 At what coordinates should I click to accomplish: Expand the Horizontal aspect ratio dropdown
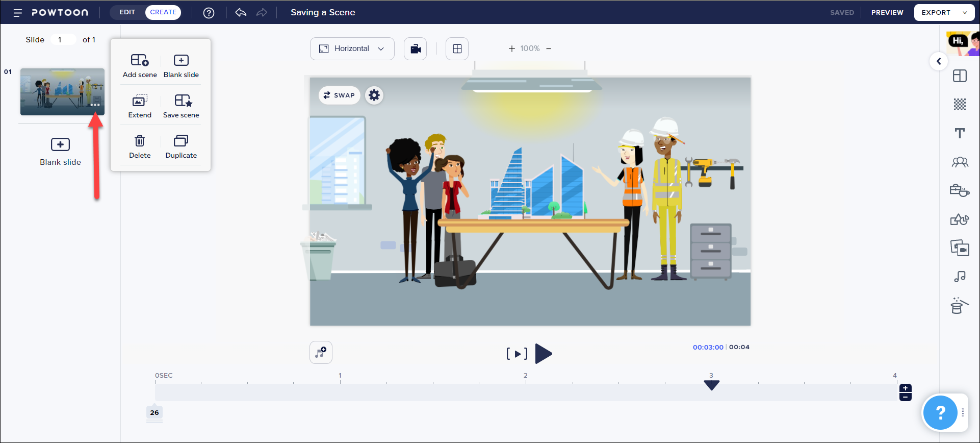tap(352, 49)
